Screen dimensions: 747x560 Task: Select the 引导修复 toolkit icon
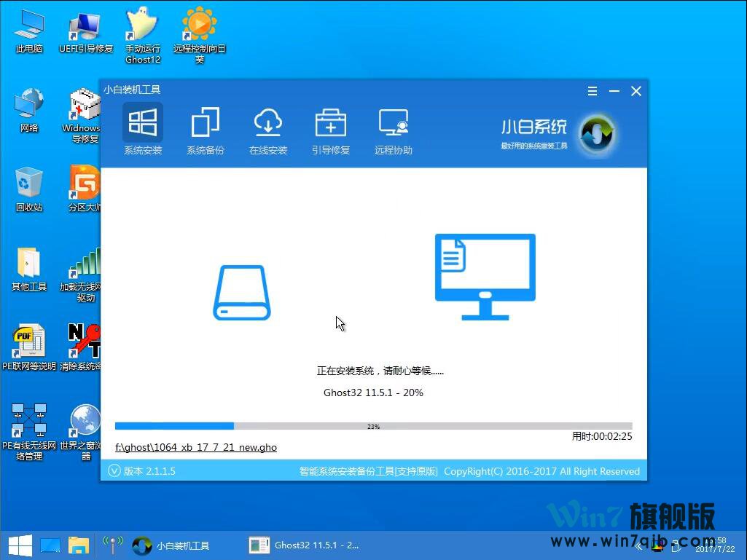pos(331,129)
